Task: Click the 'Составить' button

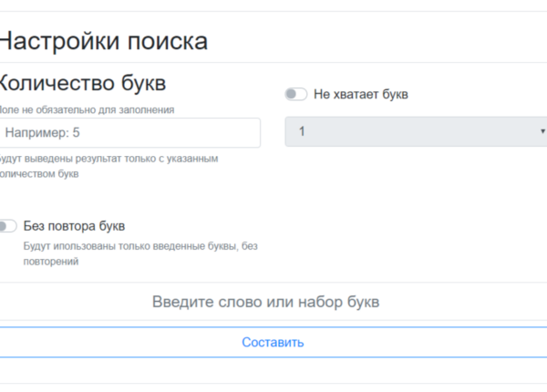Action: click(273, 342)
